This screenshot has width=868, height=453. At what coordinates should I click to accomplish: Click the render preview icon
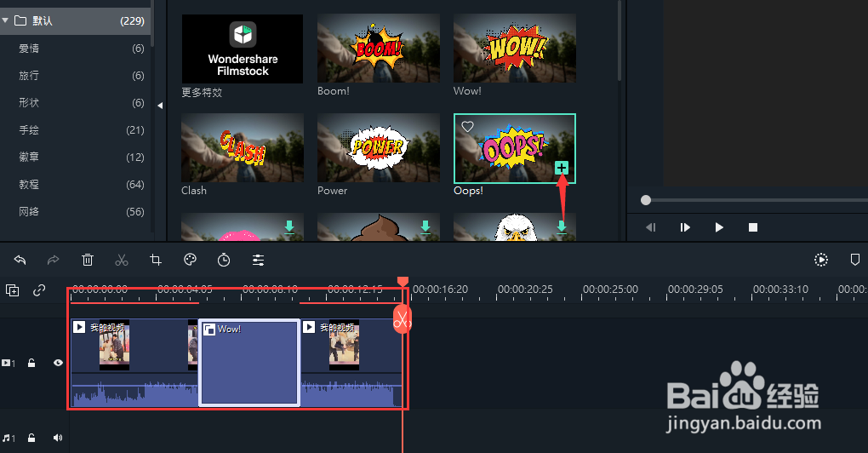821,260
